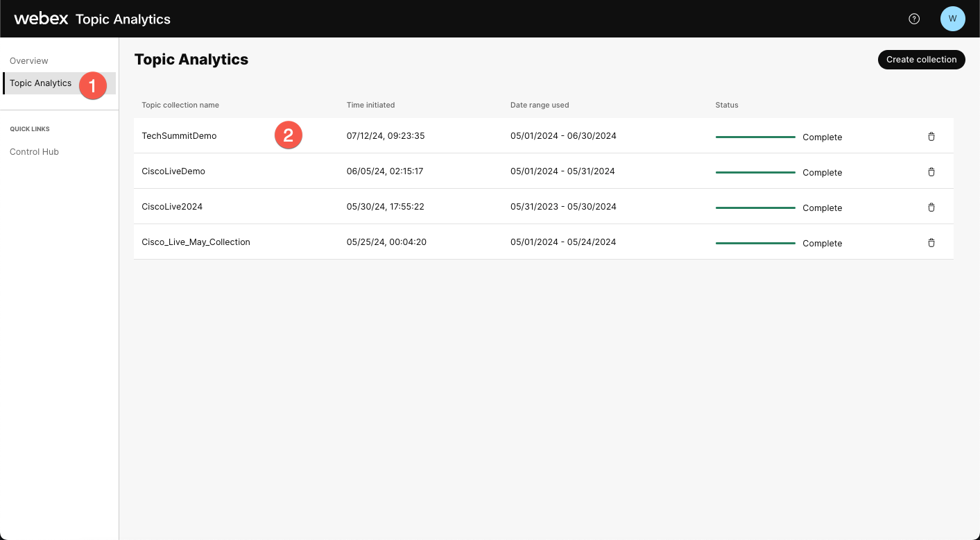Viewport: 980px width, 540px height.
Task: Select the Cisco_Live_May_Collection name
Action: point(196,242)
